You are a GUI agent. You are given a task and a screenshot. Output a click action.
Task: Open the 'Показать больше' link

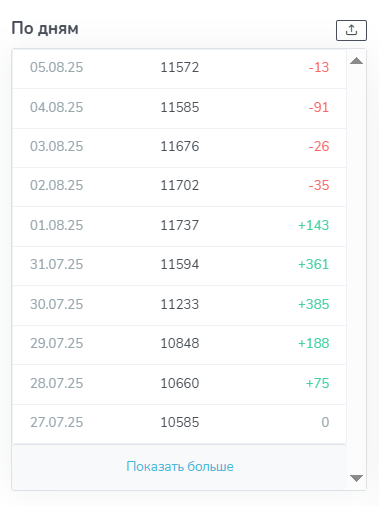tap(180, 466)
